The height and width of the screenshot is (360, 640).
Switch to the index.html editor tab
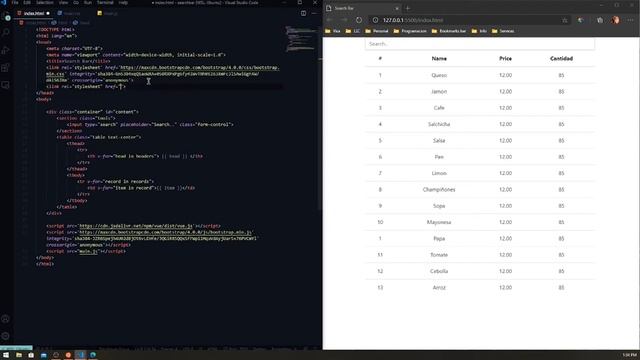point(33,13)
